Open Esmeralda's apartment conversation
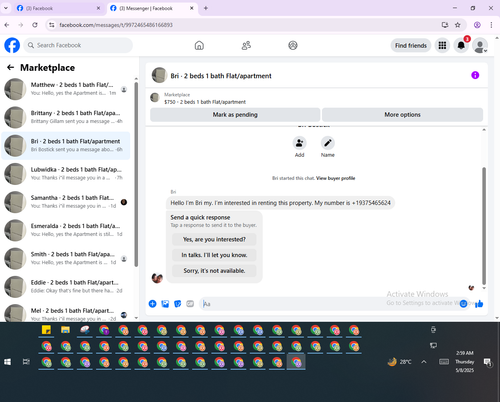The height and width of the screenshot is (402, 500). click(66, 230)
